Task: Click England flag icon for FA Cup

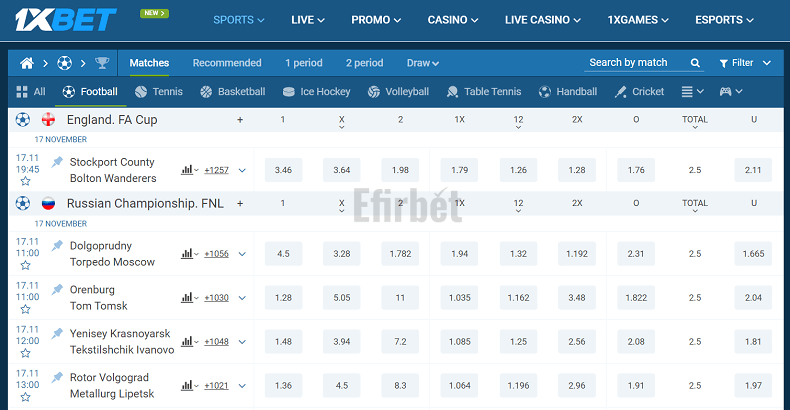Action: tap(48, 120)
